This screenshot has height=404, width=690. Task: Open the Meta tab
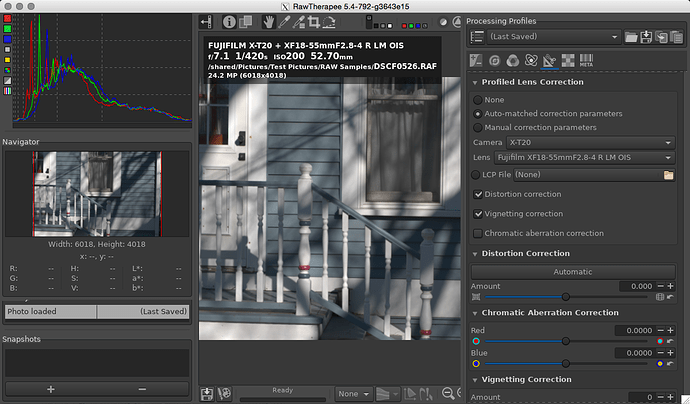click(586, 60)
